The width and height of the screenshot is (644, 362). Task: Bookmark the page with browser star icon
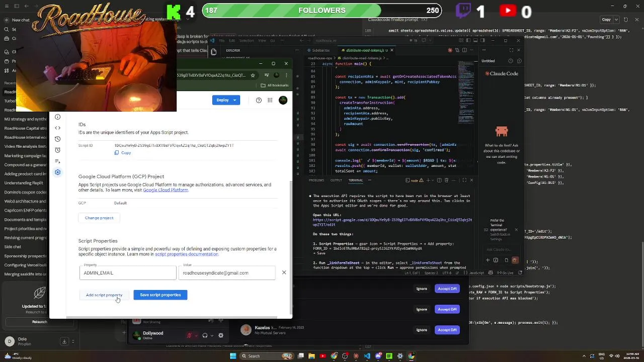click(253, 75)
